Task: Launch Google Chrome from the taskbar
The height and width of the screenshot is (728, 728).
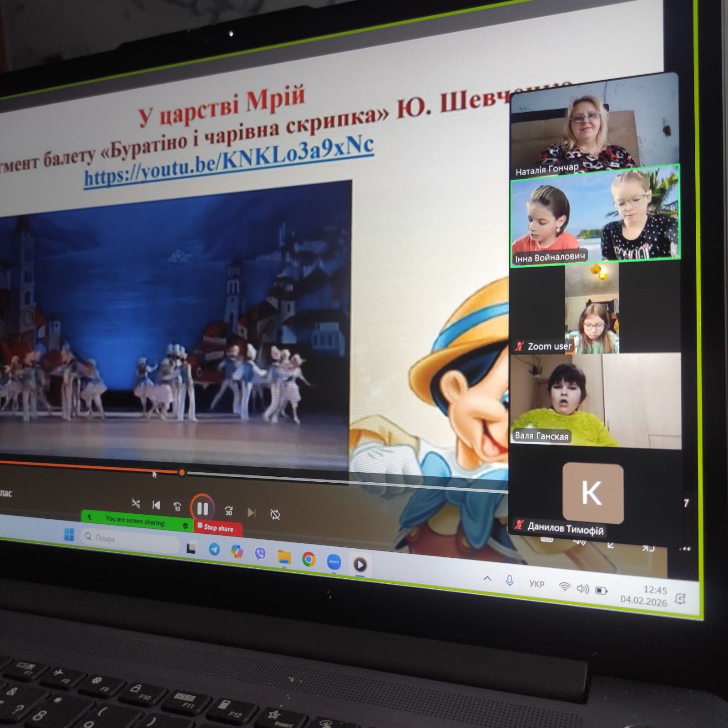Action: [x=308, y=559]
